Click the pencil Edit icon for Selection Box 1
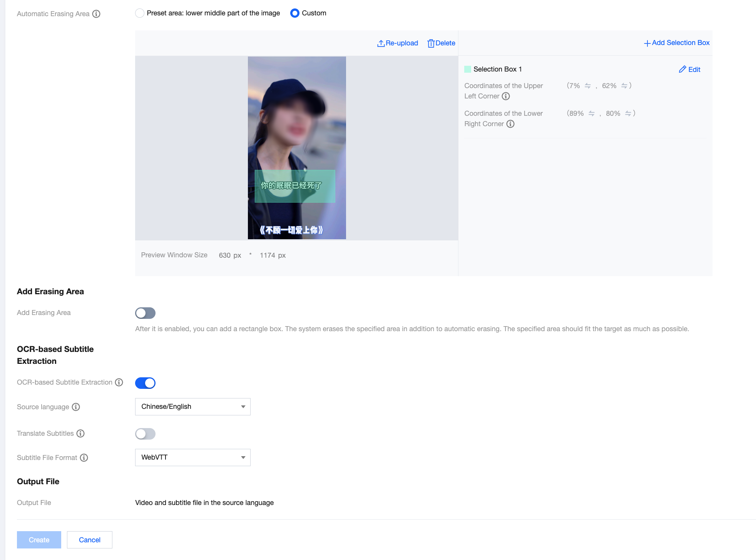756x560 pixels. point(682,69)
